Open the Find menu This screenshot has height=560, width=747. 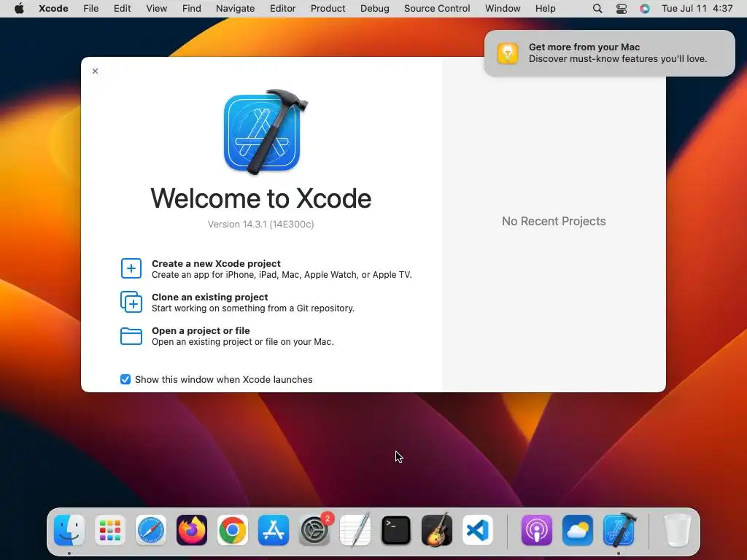(192, 9)
